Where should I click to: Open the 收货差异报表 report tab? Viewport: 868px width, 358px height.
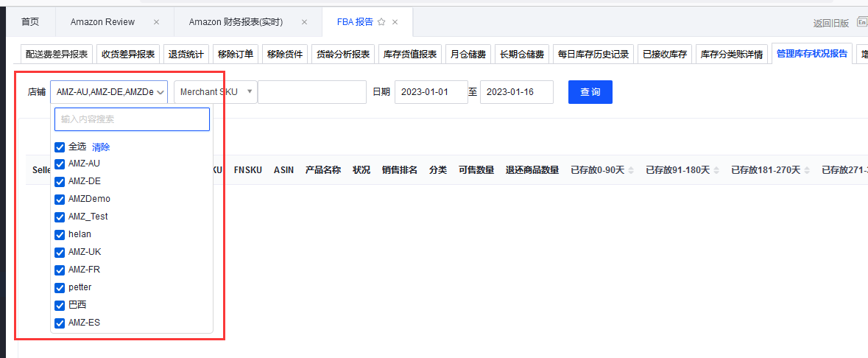[x=128, y=55]
